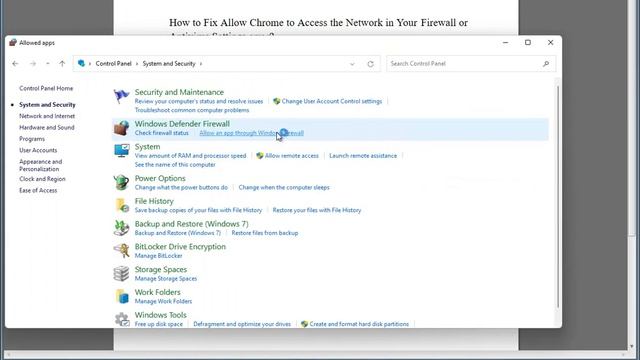Click the vertical scrollbar of Control Panel
This screenshot has height=360, width=640.
[558, 196]
